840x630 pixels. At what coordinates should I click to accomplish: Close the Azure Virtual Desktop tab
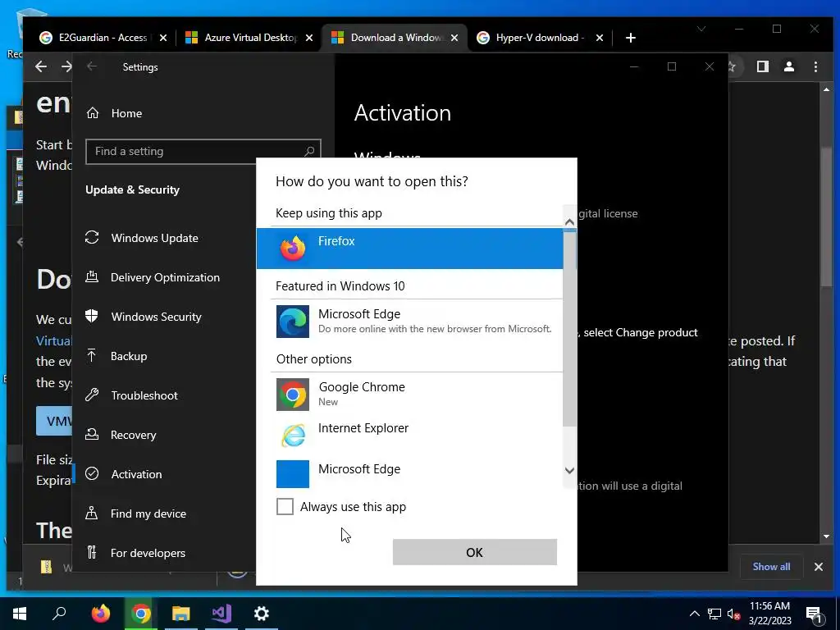tap(309, 38)
